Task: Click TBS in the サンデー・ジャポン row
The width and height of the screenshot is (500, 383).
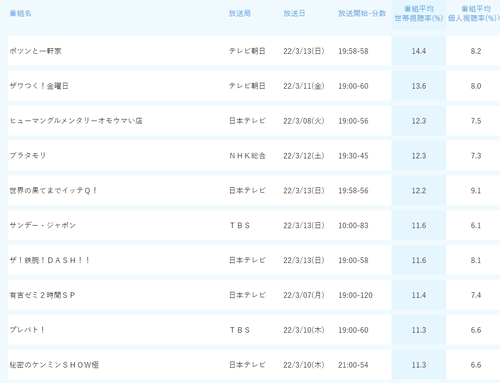Action: tap(240, 225)
